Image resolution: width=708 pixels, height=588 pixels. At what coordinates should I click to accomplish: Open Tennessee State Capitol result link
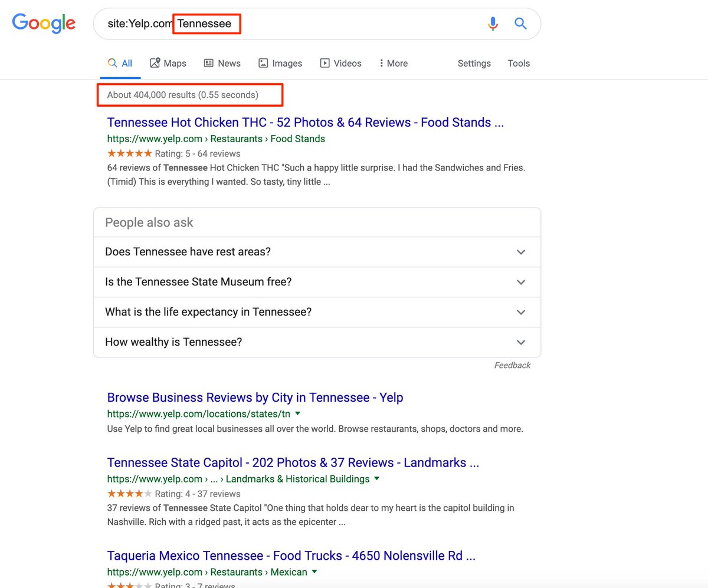[x=293, y=463]
